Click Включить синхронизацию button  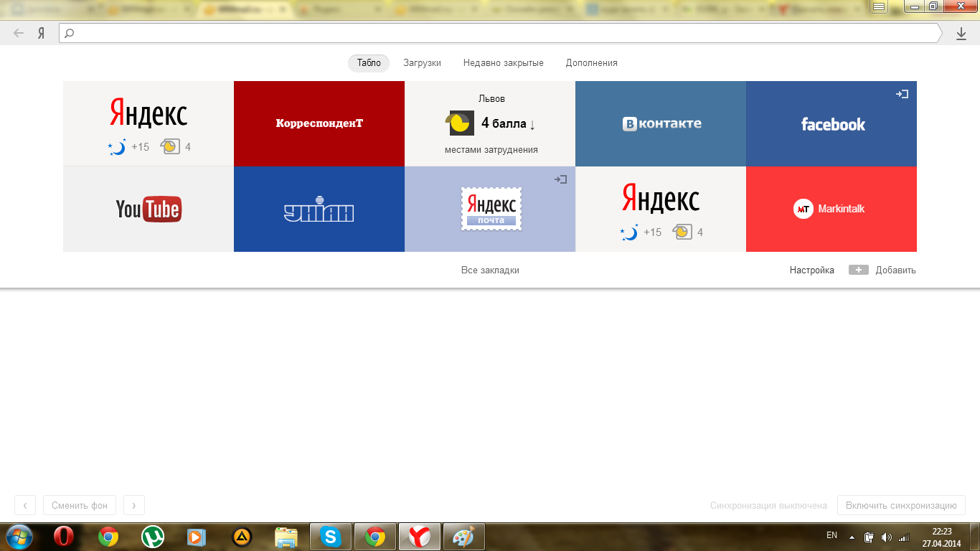point(901,505)
